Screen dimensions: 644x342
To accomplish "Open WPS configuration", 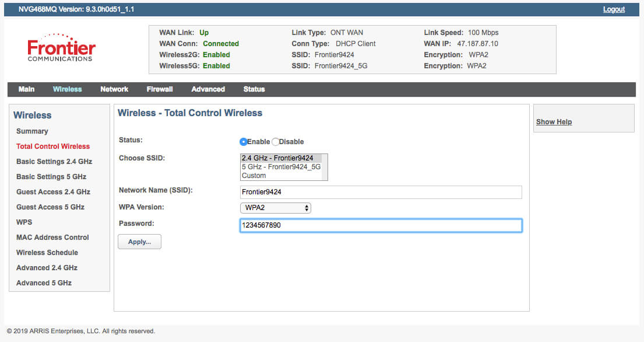I will (x=24, y=222).
